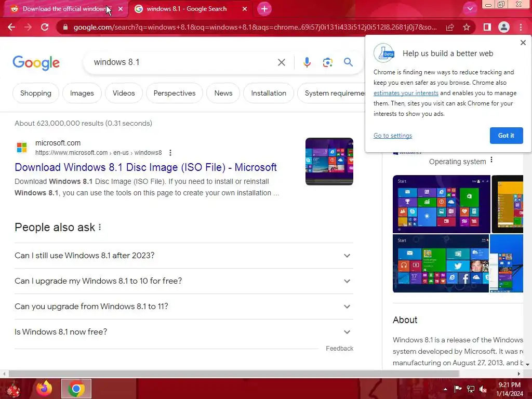This screenshot has height=399, width=532.
Task: Filter results by Perspectives
Action: 175,93
